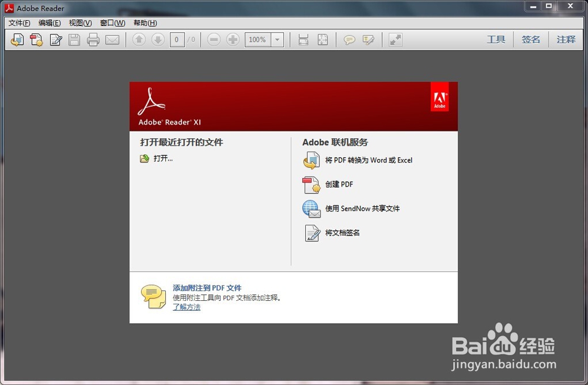The height and width of the screenshot is (385, 588).
Task: Click the sign document pen icon
Action: [312, 233]
